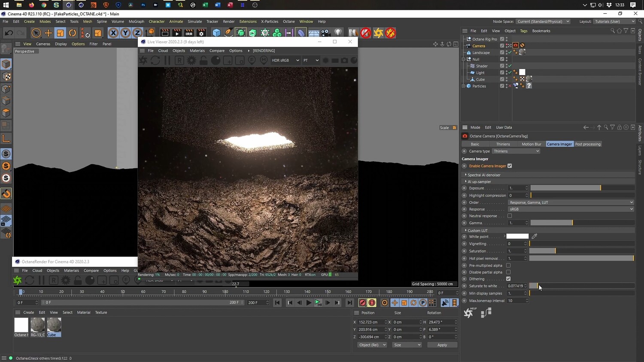Toggle the Dithering checkbox
Viewport: 644px width, 362px height.
point(508,279)
